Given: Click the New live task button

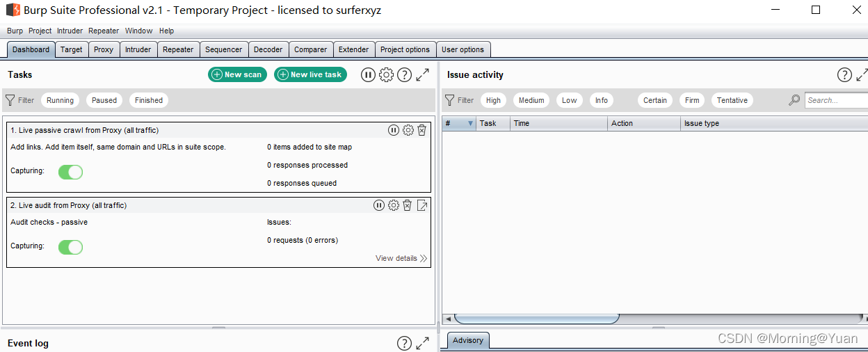Looking at the screenshot, I should [310, 74].
